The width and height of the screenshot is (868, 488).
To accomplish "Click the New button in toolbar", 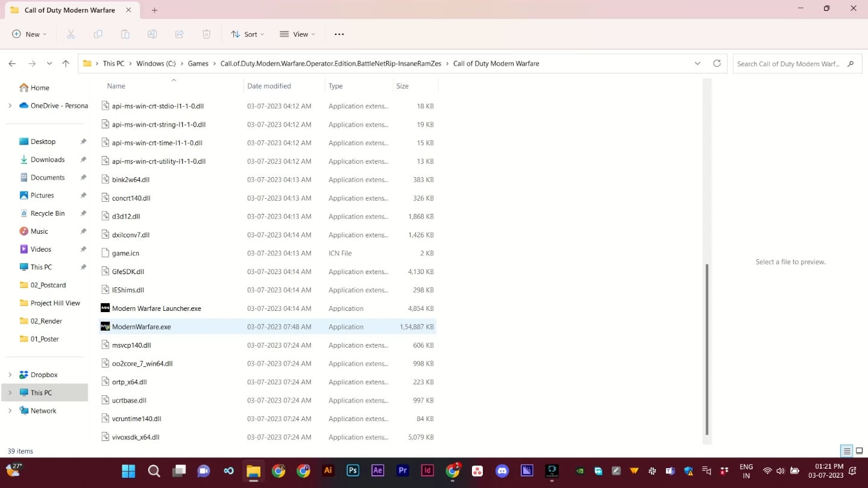I will (30, 34).
